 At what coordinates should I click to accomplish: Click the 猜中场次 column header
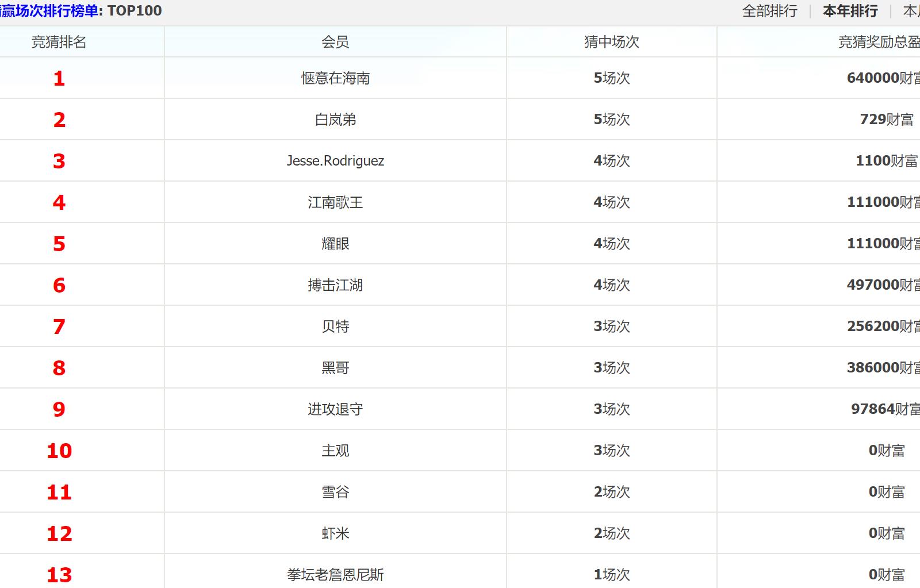click(611, 42)
